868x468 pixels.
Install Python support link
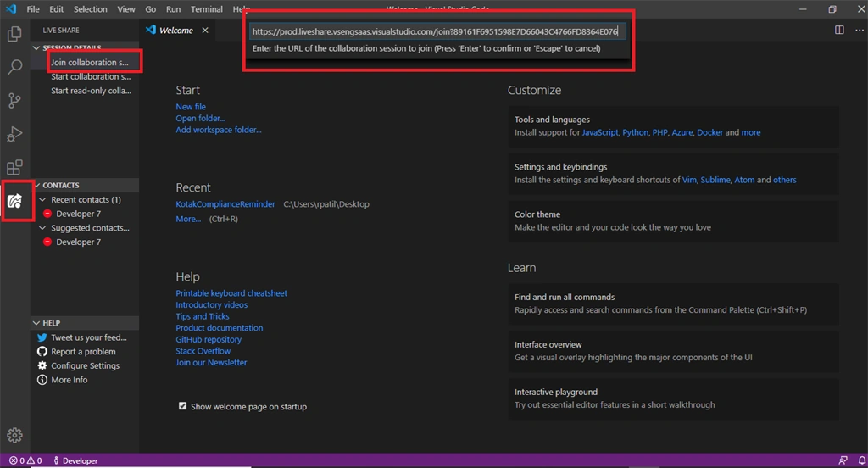pos(635,132)
